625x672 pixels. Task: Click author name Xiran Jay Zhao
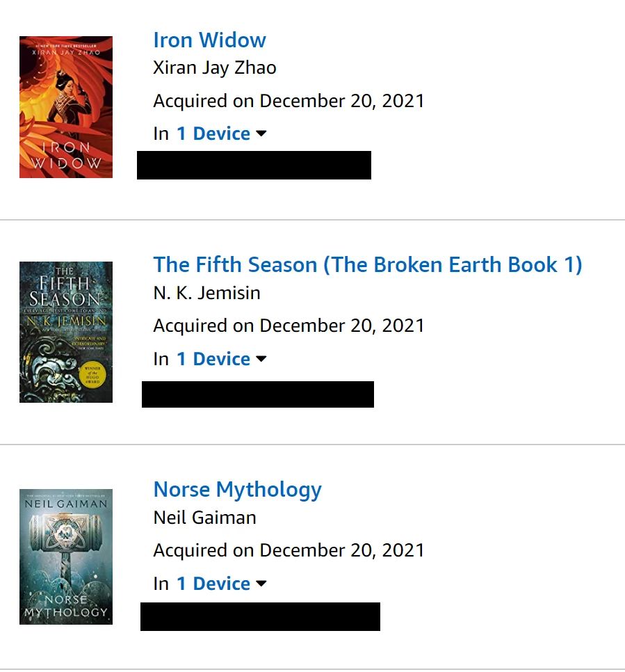click(214, 68)
